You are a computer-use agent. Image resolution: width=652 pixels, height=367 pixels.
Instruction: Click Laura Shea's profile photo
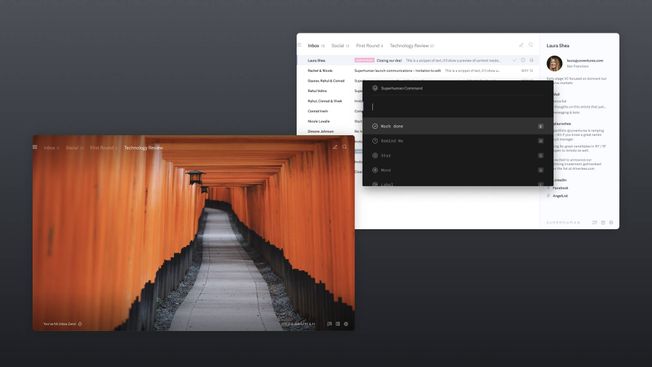pos(554,64)
